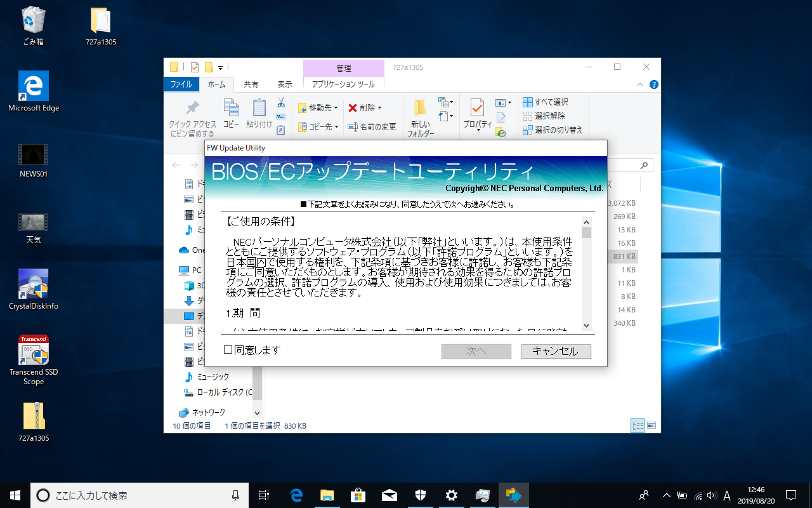Click 選択解除 in the ribbon
Viewport: 812px width, 508px height.
(x=544, y=116)
